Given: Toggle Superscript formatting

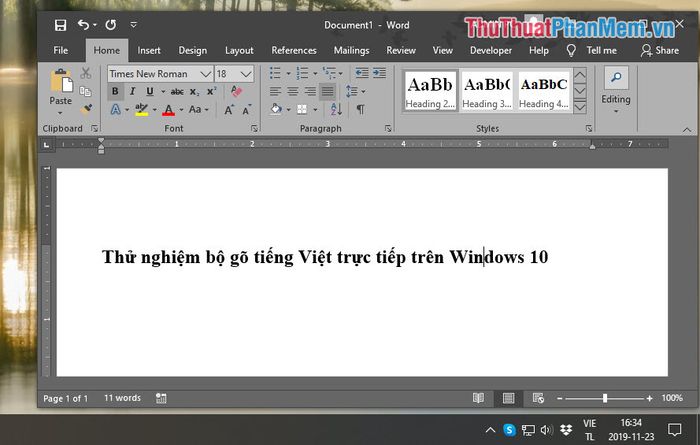Looking at the screenshot, I should [x=211, y=91].
